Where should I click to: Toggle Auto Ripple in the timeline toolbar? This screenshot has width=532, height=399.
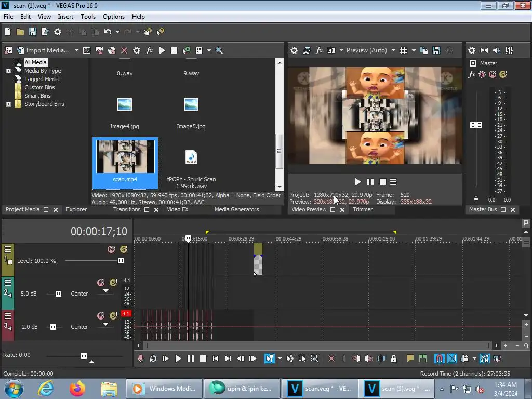(464, 358)
